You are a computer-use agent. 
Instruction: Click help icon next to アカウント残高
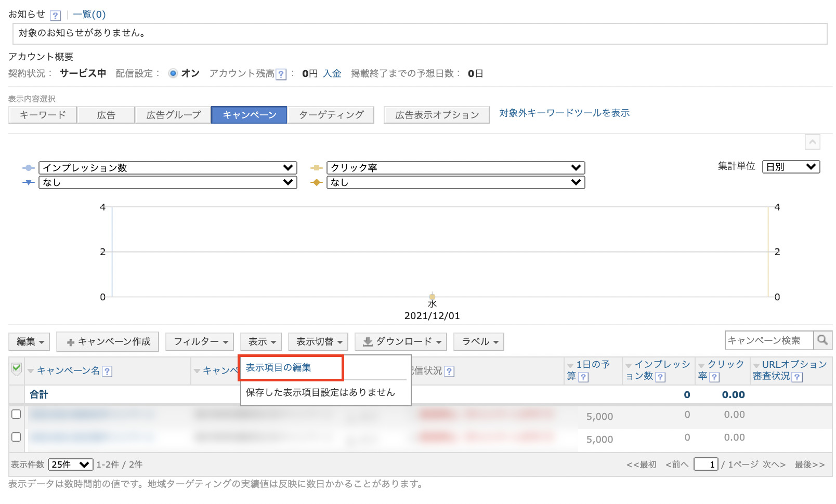[x=281, y=74]
